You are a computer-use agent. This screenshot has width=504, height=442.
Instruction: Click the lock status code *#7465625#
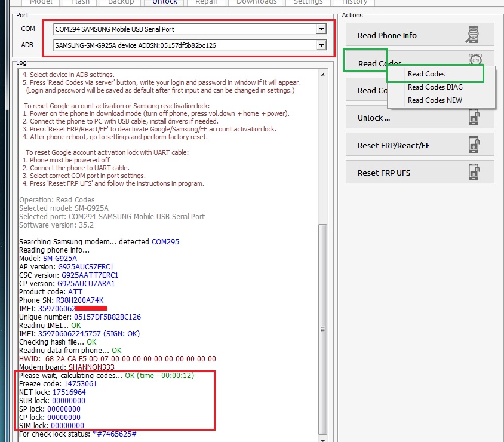tap(115, 434)
